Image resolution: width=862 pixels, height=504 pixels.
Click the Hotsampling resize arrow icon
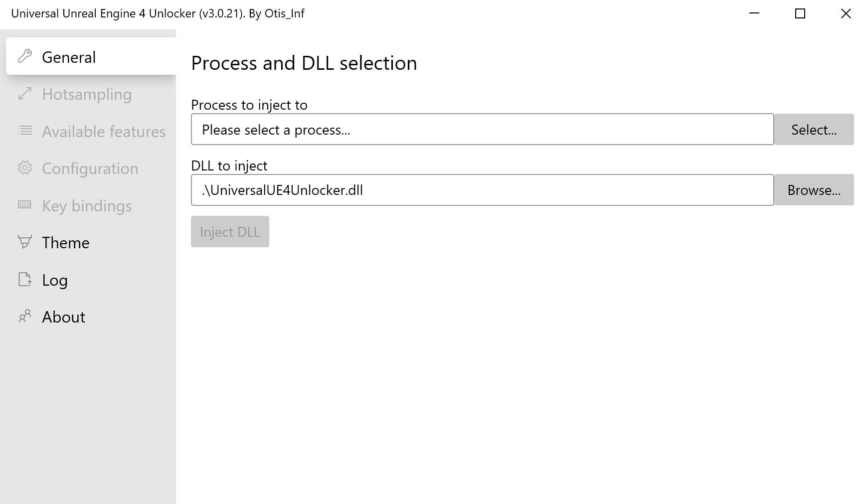click(x=25, y=94)
